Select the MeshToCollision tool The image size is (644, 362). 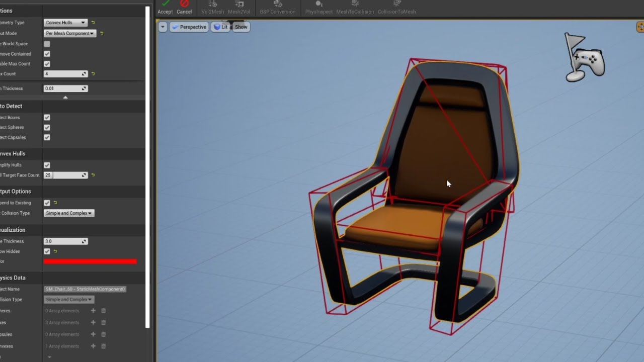tap(355, 7)
